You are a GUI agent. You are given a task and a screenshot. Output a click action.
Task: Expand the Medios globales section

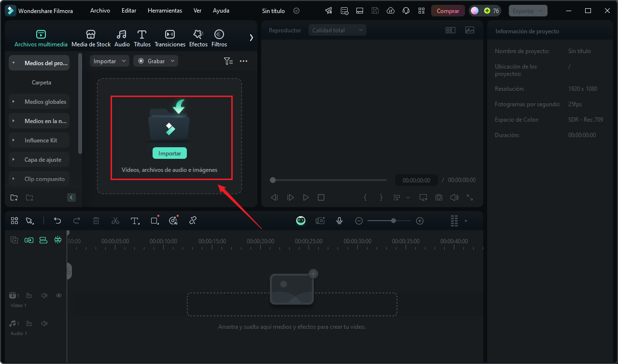tap(14, 102)
